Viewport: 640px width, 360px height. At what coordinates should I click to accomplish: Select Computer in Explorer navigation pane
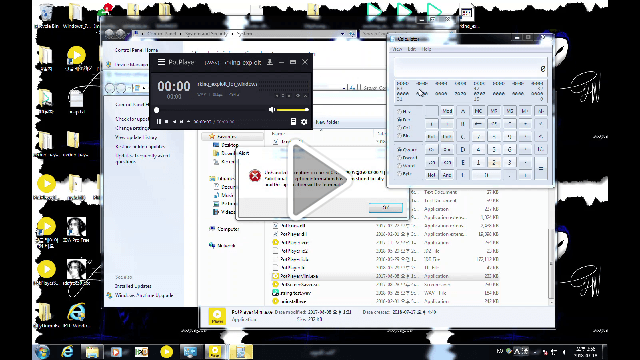228,229
